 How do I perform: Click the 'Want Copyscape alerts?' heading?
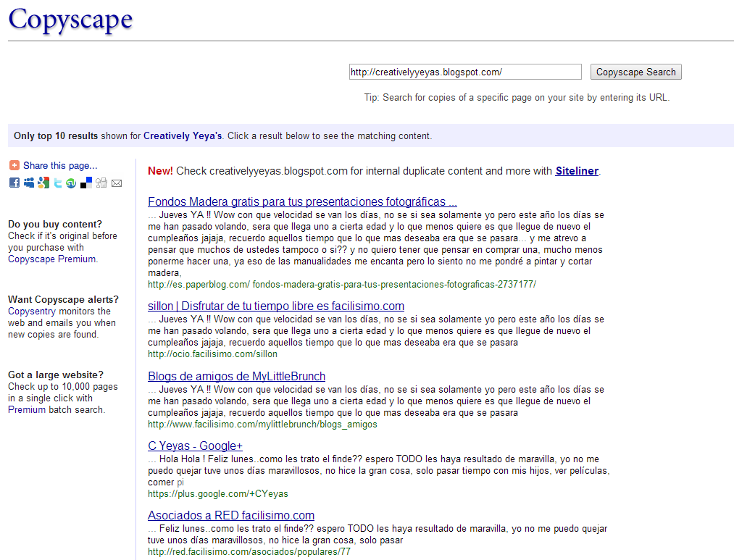(x=63, y=299)
